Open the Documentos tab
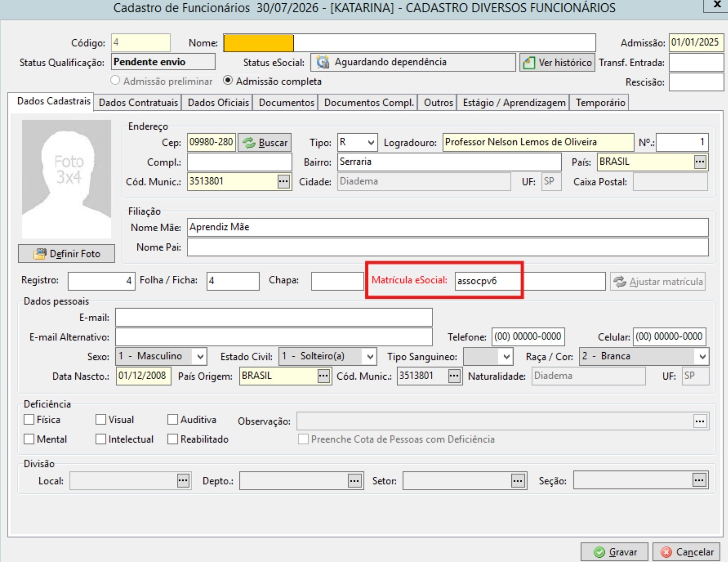Viewport: 728px width, 562px height. click(286, 103)
